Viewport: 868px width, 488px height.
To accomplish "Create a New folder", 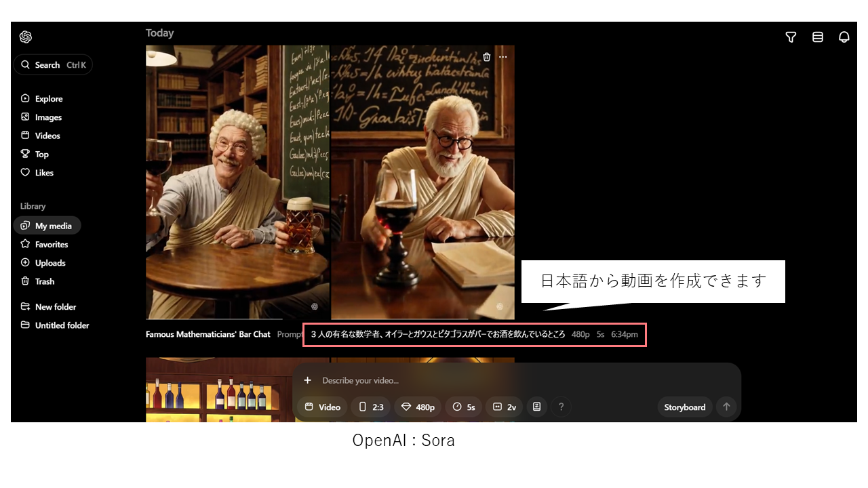I will click(x=55, y=307).
